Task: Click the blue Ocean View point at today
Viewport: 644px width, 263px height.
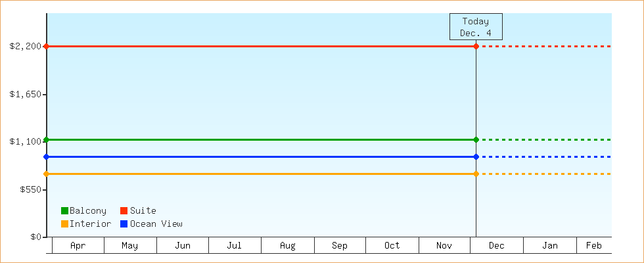Action: pos(476,156)
